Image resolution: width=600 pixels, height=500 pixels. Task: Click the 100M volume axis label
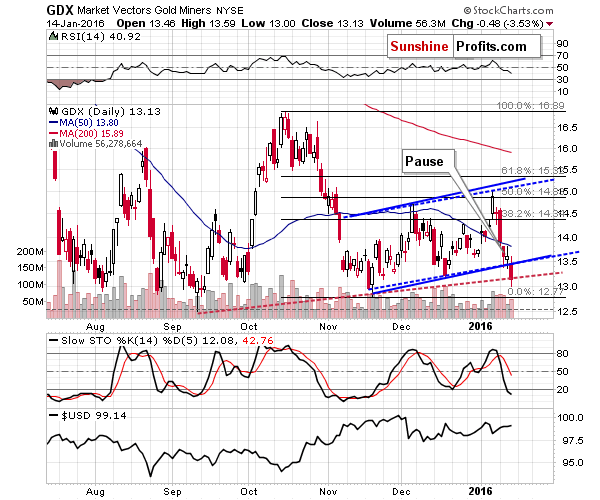pos(30,285)
